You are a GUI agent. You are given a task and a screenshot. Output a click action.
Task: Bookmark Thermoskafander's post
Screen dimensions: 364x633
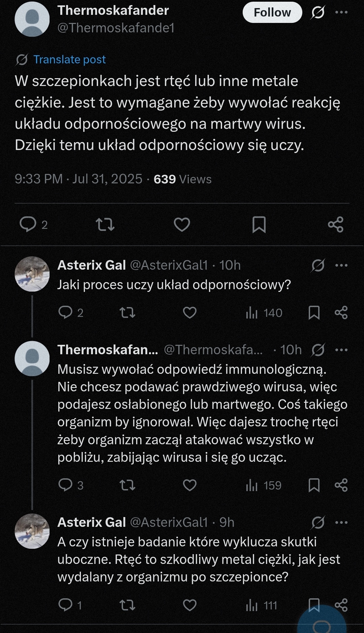pos(260,224)
